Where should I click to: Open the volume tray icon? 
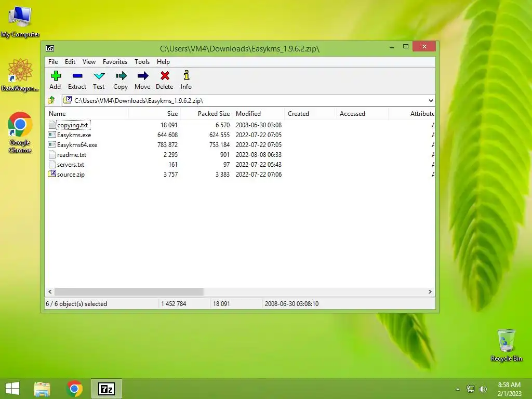pos(483,389)
